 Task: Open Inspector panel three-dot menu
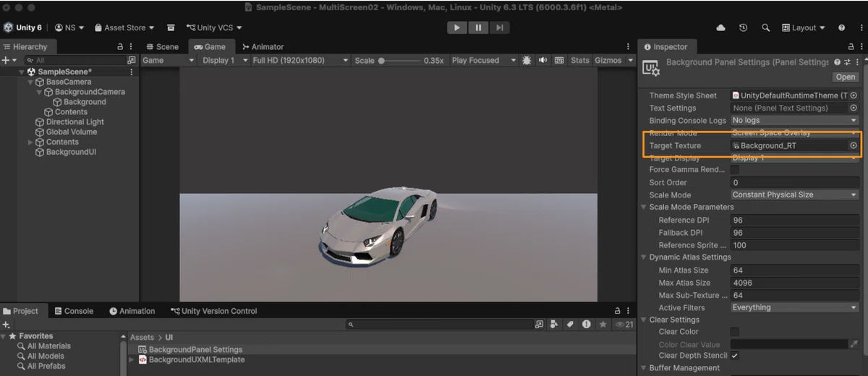(860, 47)
